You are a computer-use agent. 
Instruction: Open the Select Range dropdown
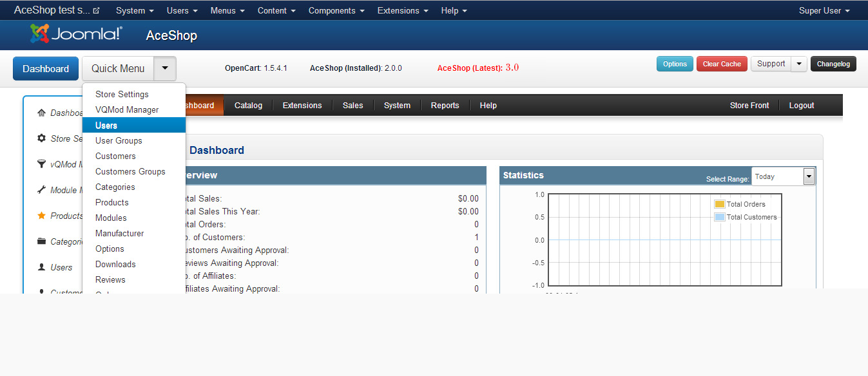click(x=783, y=176)
